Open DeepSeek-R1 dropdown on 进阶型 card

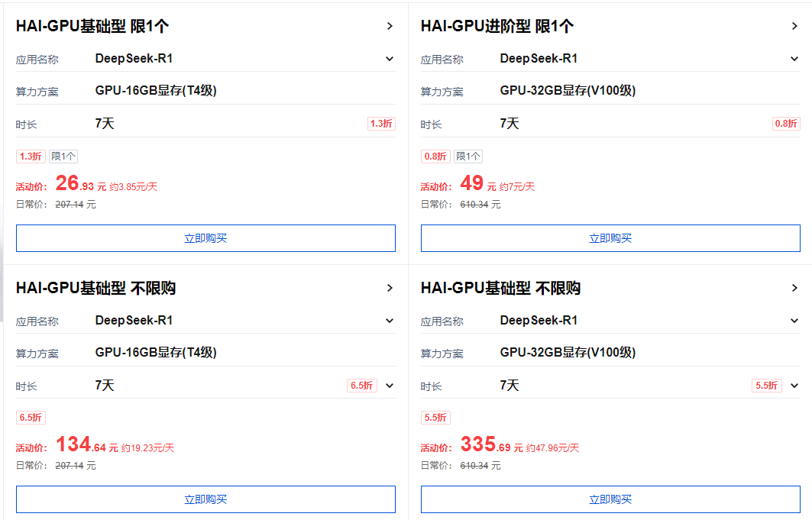click(x=794, y=58)
